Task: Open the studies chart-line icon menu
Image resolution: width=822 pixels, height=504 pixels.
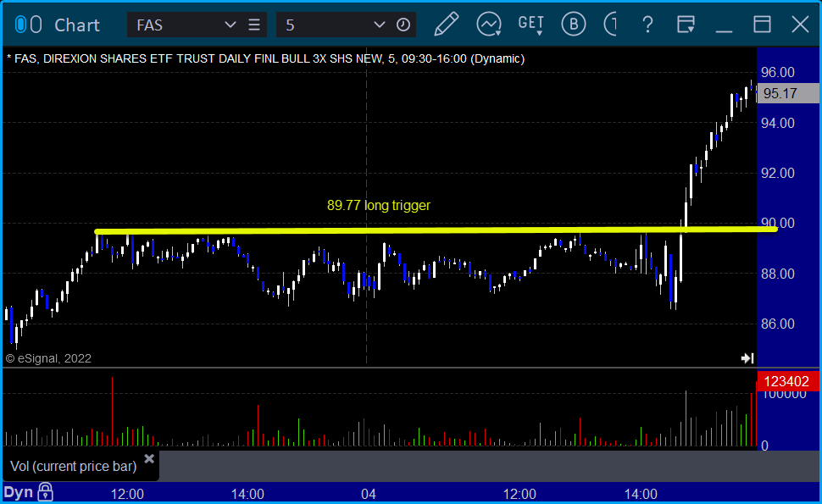Action: coord(489,24)
